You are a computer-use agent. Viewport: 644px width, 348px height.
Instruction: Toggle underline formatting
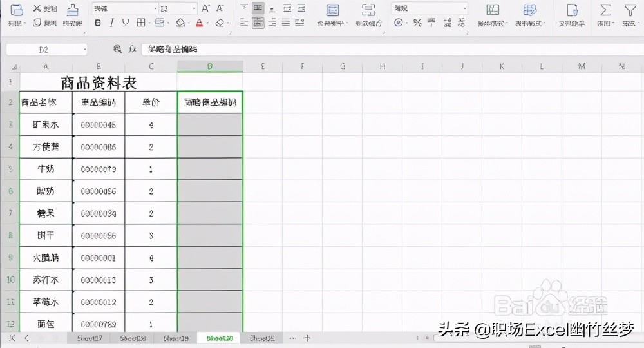pos(126,23)
